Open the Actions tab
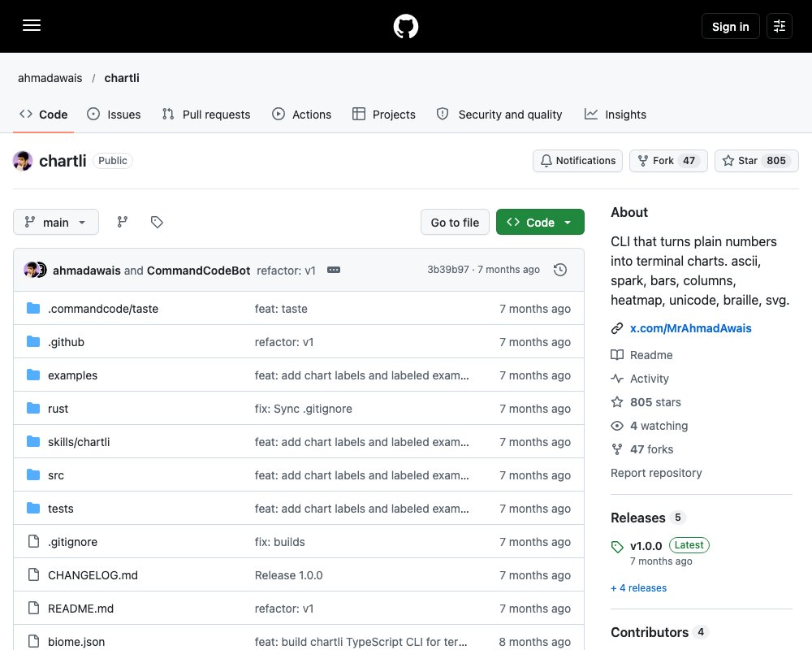This screenshot has width=812, height=650. click(301, 115)
